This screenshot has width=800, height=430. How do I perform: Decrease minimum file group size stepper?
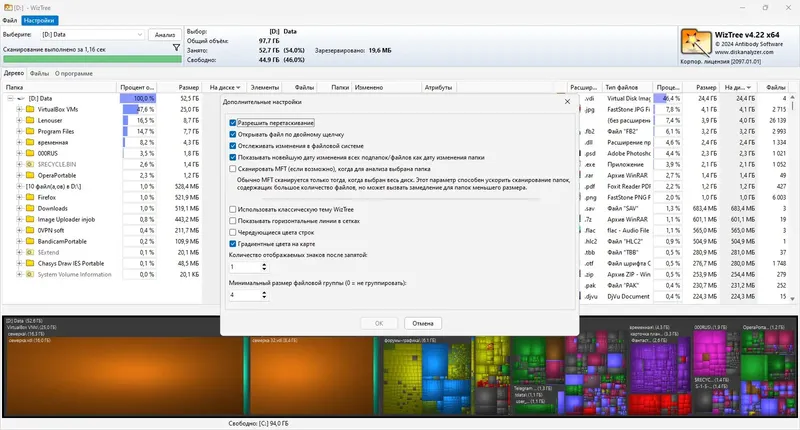click(x=264, y=297)
